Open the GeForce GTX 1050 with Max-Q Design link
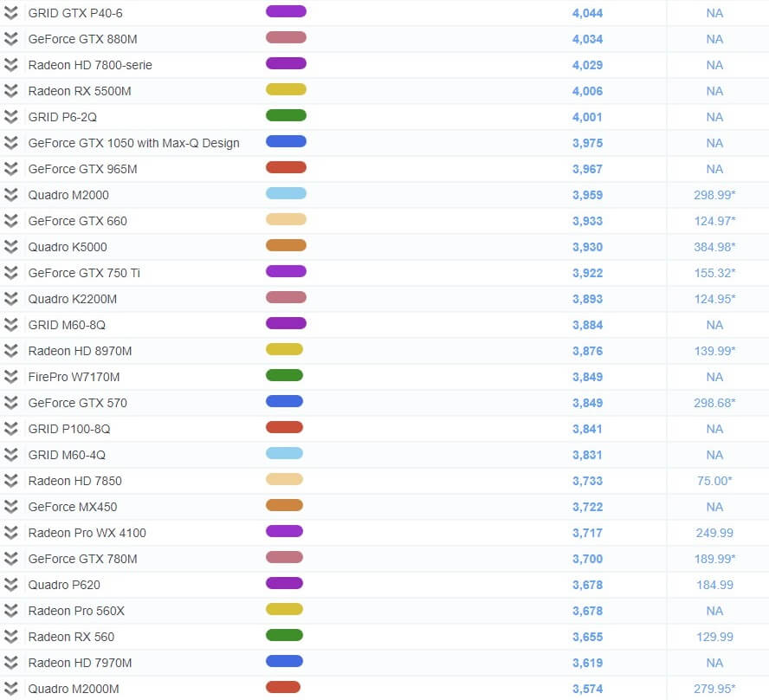Image resolution: width=769 pixels, height=700 pixels. click(x=134, y=143)
